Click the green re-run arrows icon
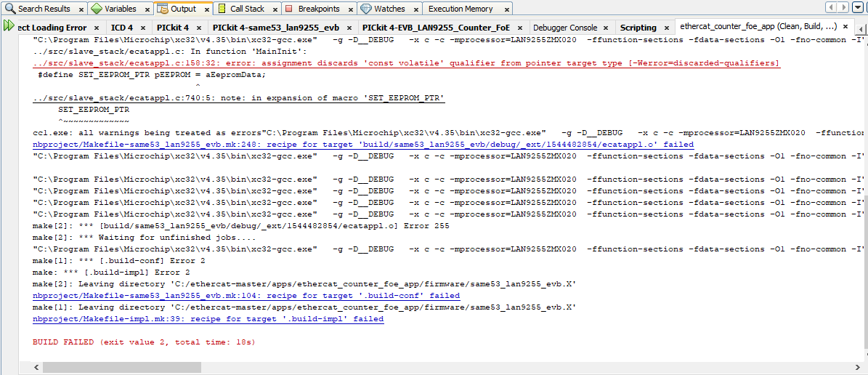This screenshot has height=375, width=868. click(x=8, y=25)
